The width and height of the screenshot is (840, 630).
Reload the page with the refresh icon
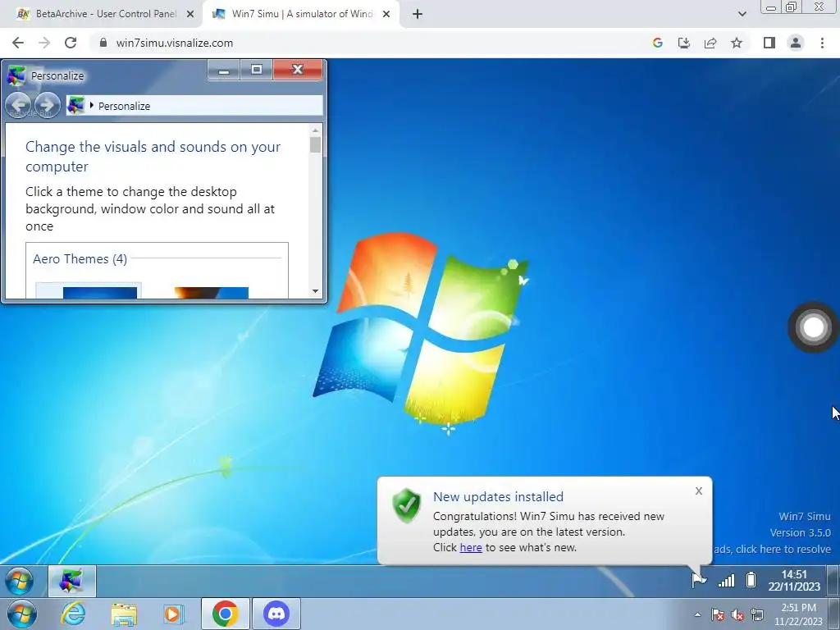coord(71,43)
